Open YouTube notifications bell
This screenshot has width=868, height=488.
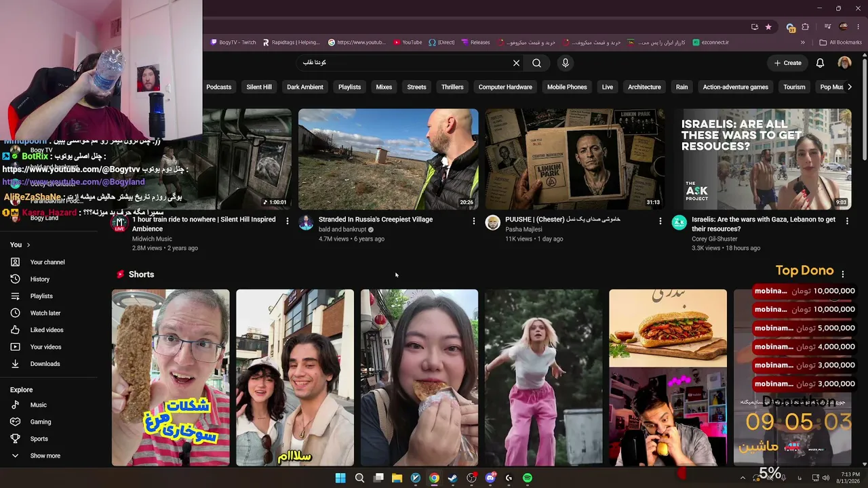[x=820, y=63]
